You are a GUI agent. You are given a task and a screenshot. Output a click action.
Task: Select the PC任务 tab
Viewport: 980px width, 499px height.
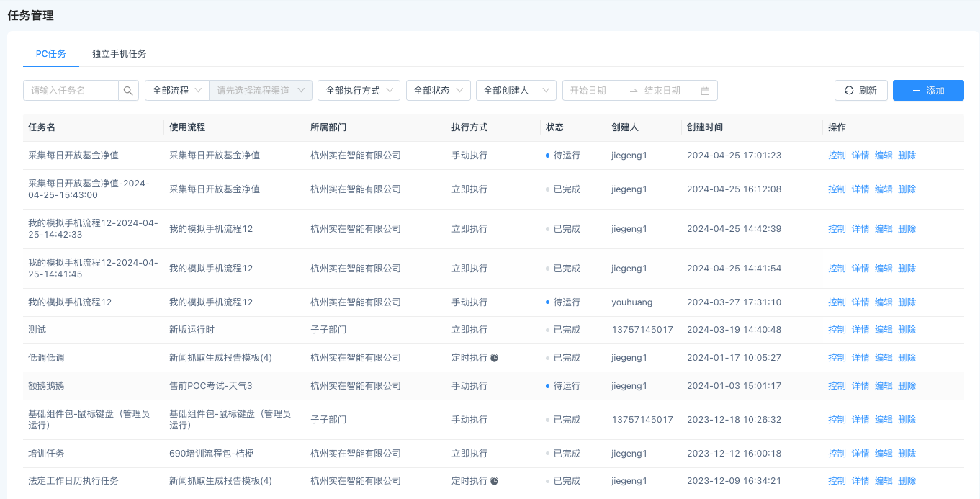(51, 54)
